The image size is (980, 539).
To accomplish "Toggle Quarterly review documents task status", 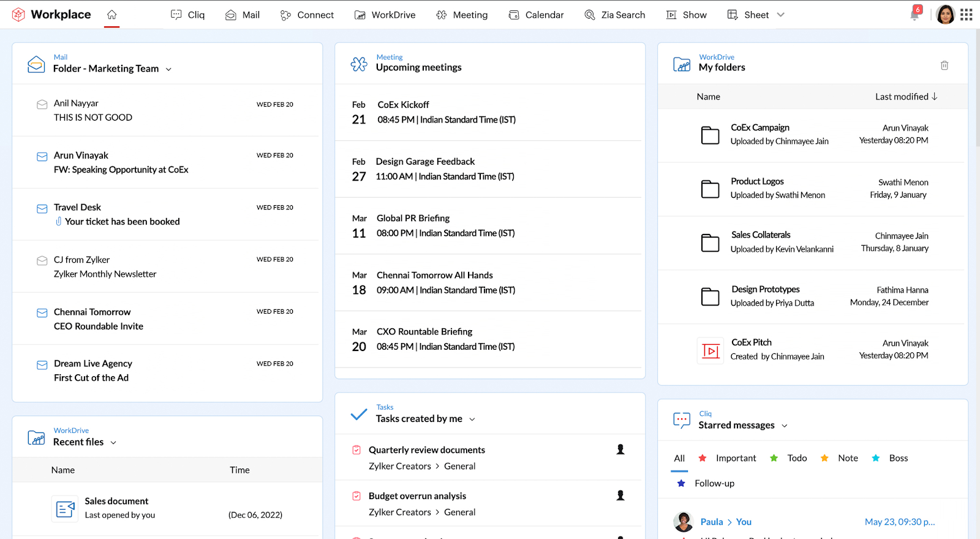I will (x=356, y=450).
